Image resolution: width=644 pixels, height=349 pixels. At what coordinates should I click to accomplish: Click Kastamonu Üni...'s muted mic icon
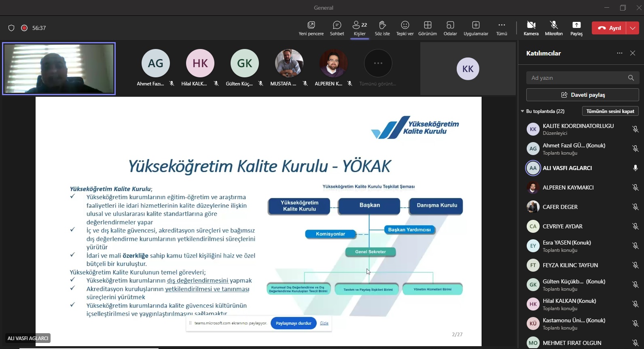pyautogui.click(x=636, y=323)
